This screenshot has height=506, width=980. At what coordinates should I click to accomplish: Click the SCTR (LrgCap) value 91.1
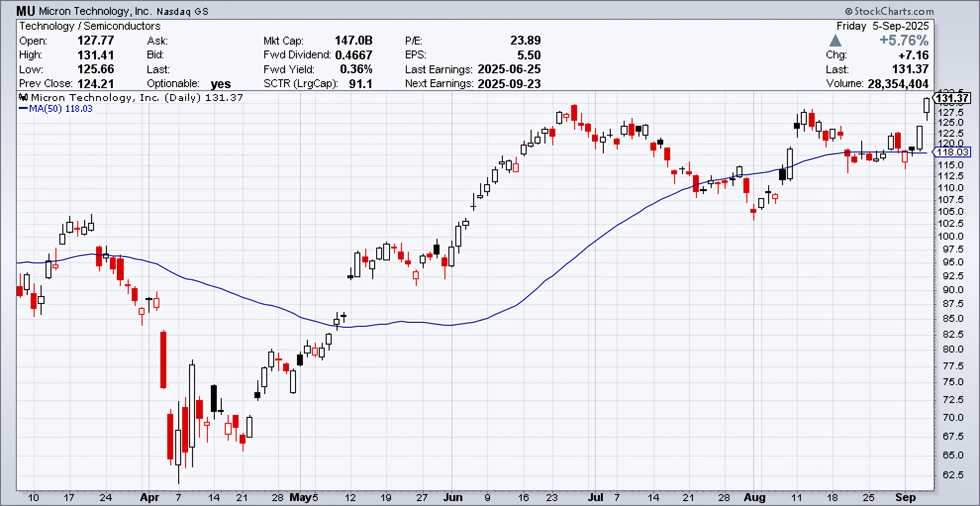click(x=360, y=84)
